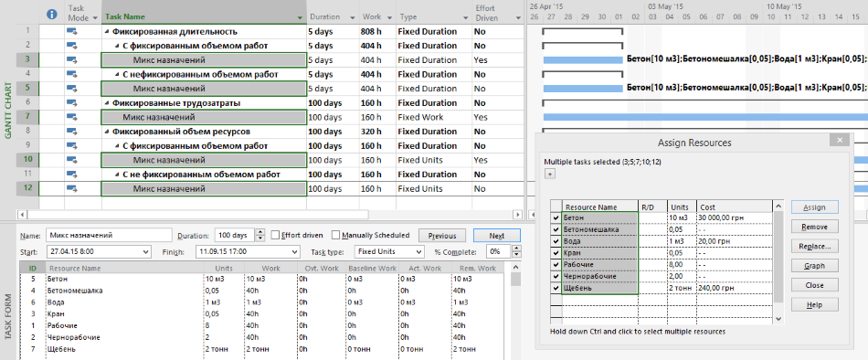Increase Duration with the stepper up arrow
This screenshot has height=360, width=868.
pos(261,232)
